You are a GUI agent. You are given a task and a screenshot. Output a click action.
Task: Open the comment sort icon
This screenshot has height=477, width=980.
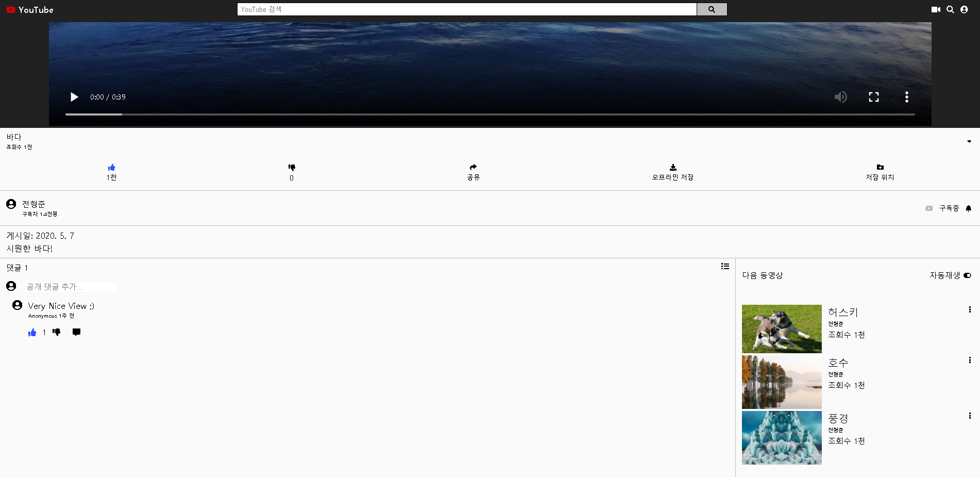[725, 266]
